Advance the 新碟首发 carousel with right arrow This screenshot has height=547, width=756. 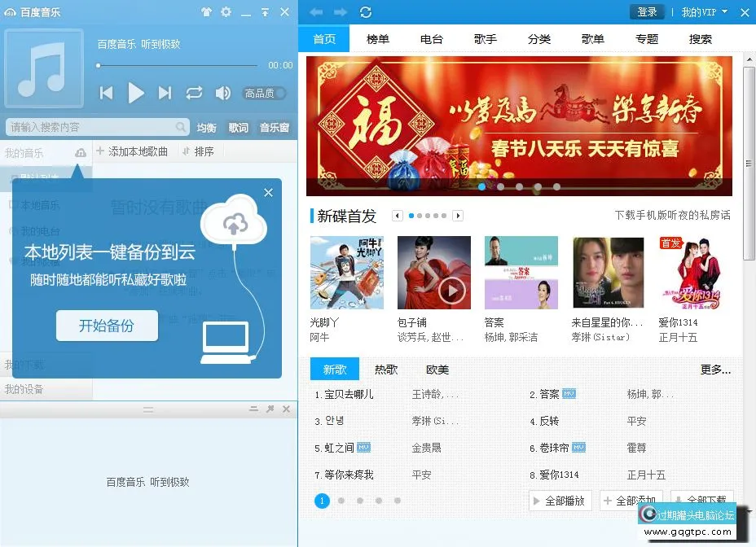(459, 216)
